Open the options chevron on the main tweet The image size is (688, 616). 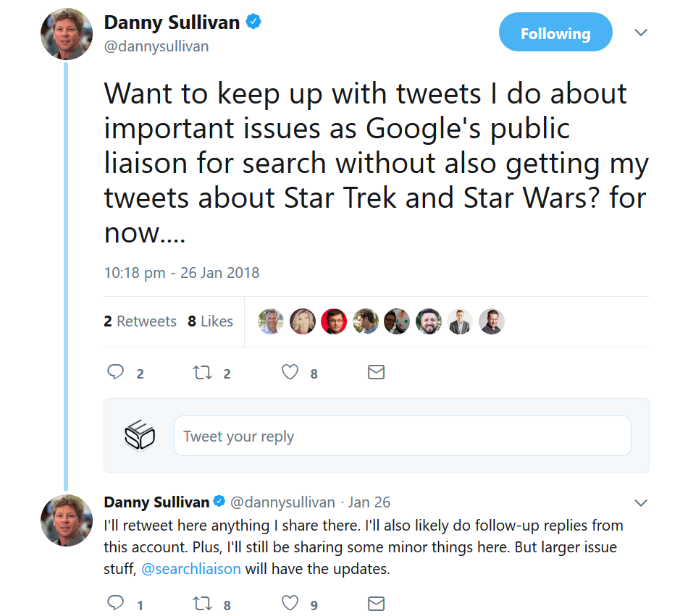[x=640, y=32]
